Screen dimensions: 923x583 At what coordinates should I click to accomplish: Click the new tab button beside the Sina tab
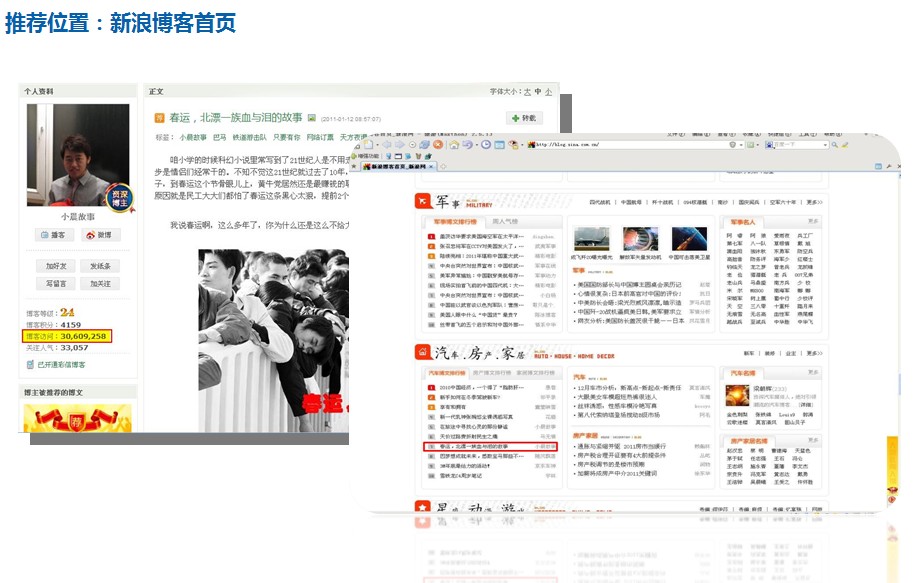443,167
